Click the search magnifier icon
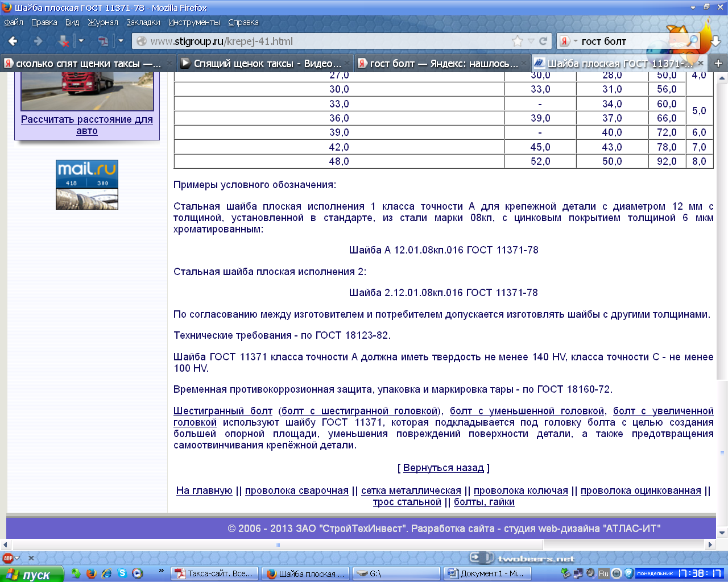The width and height of the screenshot is (728, 582). 692,41
